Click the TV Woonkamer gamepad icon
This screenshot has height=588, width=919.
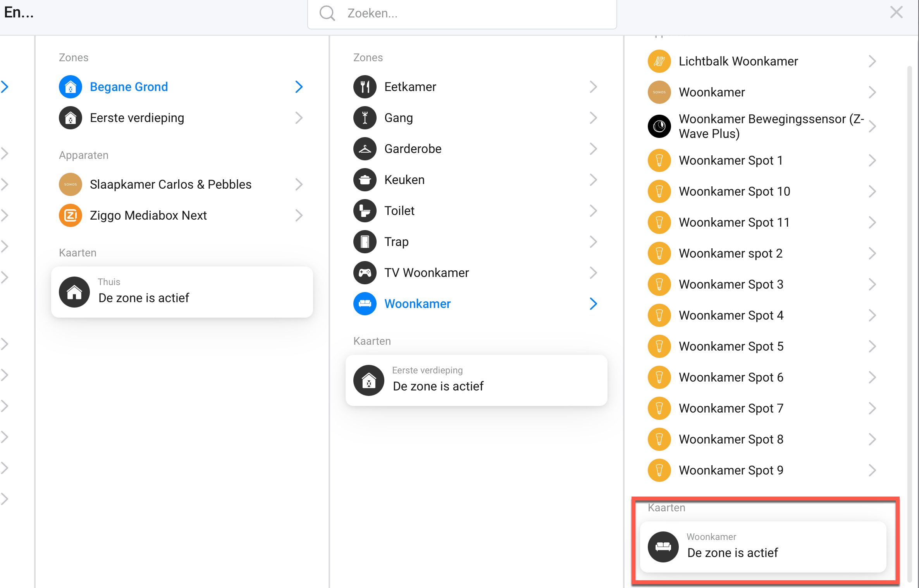pyautogui.click(x=365, y=273)
